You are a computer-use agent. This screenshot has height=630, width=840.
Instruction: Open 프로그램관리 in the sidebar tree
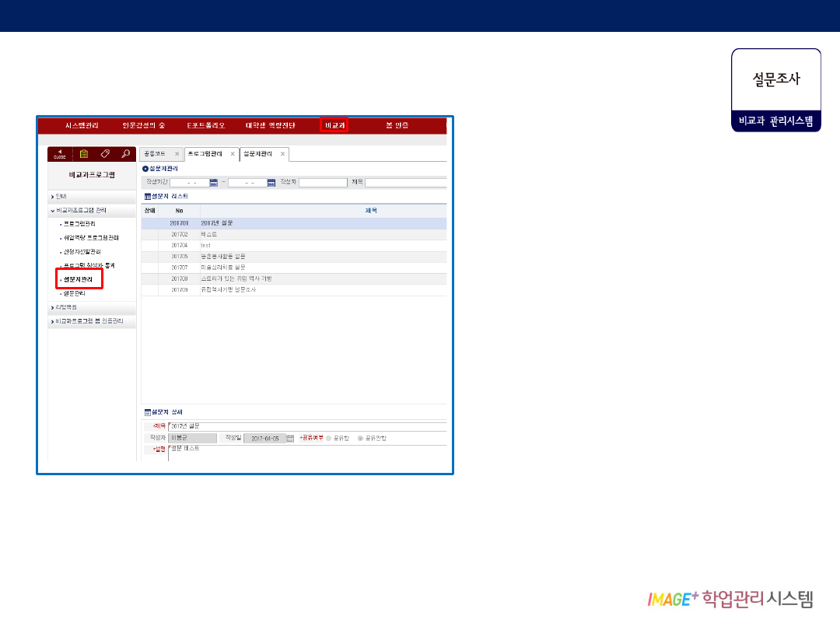(x=79, y=224)
